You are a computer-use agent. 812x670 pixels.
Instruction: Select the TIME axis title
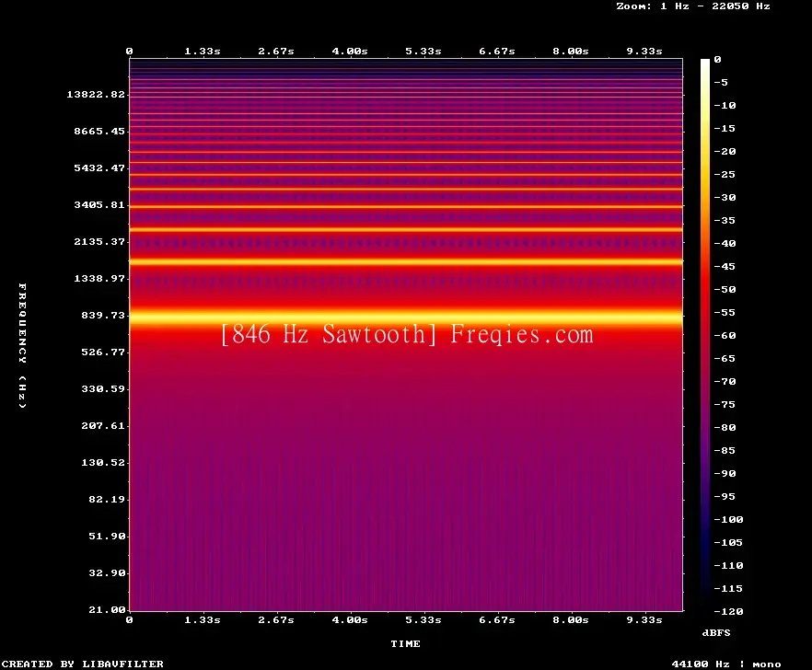pos(405,643)
